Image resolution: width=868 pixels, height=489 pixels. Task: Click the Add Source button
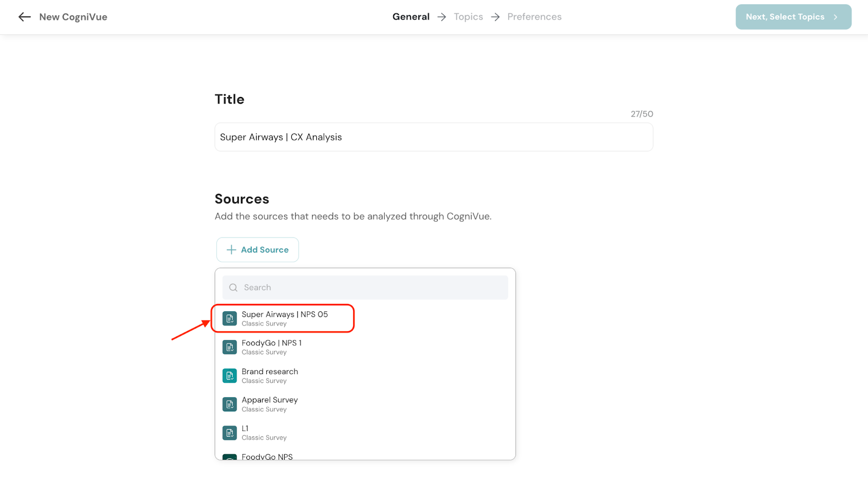click(258, 250)
